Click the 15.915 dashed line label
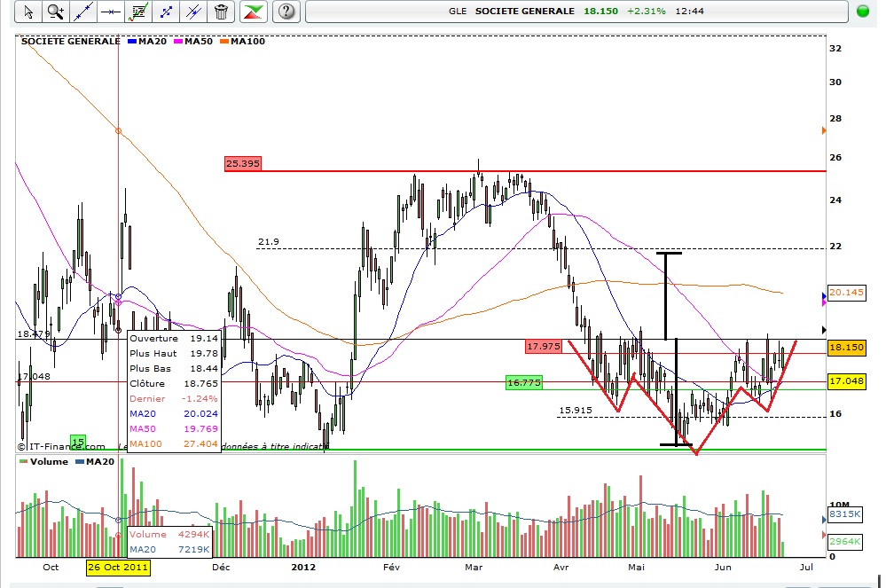The image size is (886, 588). click(x=576, y=411)
